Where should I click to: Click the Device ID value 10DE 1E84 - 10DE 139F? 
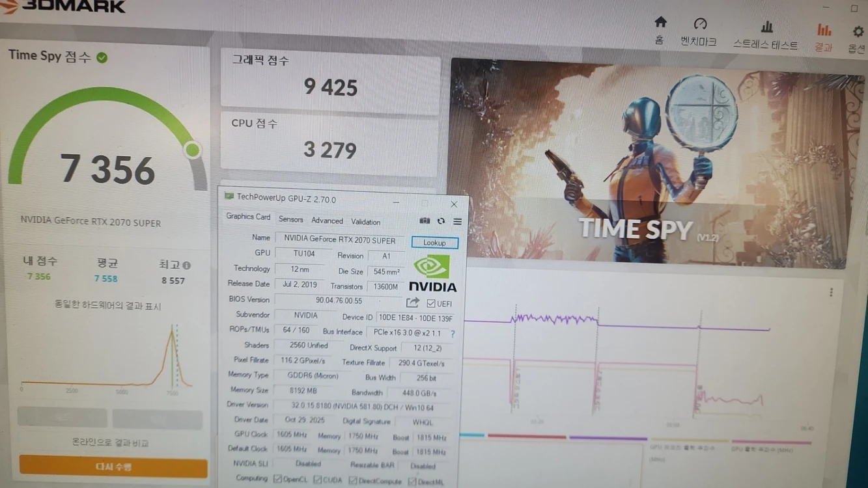point(415,319)
